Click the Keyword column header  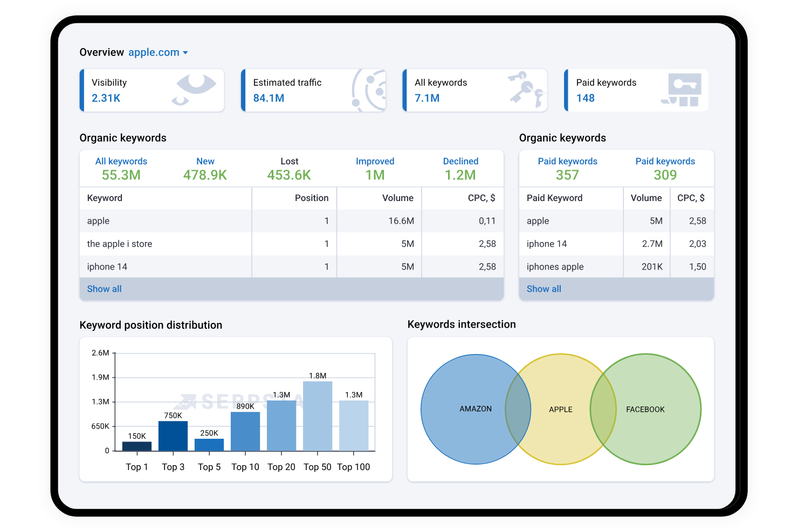105,198
